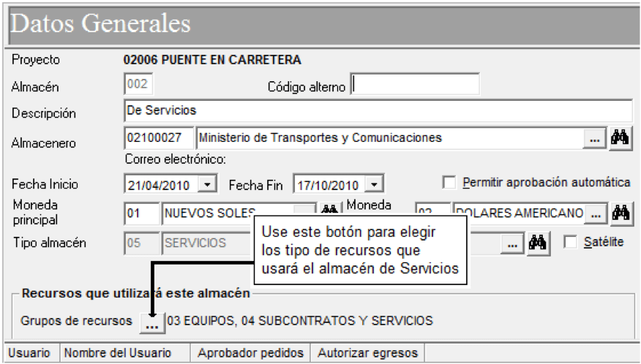Image resolution: width=641 pixels, height=364 pixels.
Task: Click Aprobador pedidos column header
Action: point(250,352)
